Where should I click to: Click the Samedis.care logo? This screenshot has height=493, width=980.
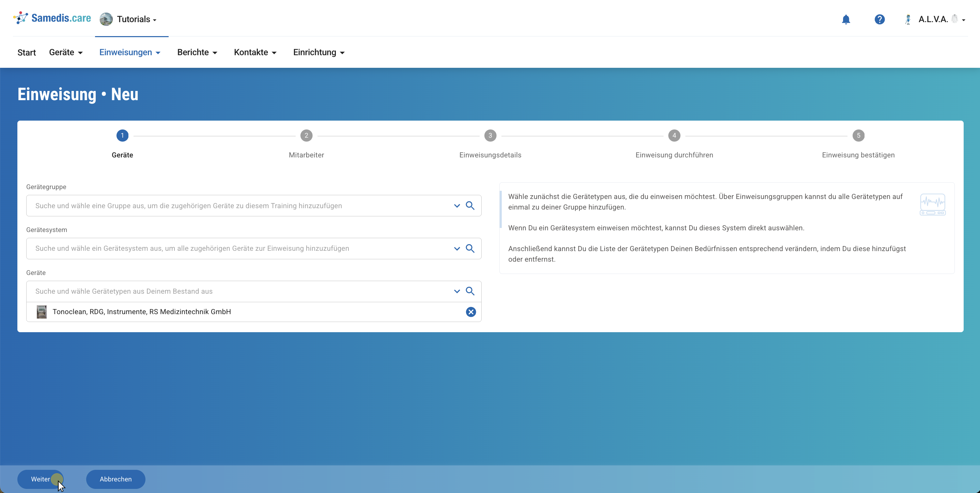[52, 18]
